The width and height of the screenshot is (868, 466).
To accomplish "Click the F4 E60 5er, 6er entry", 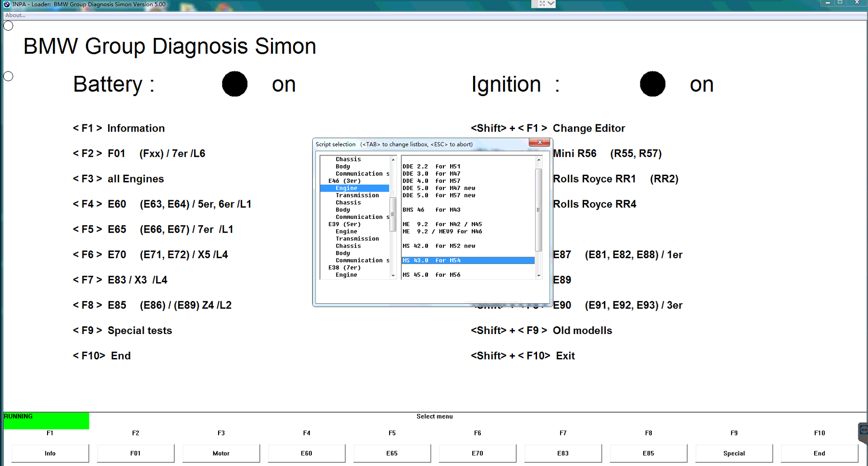I will (162, 204).
